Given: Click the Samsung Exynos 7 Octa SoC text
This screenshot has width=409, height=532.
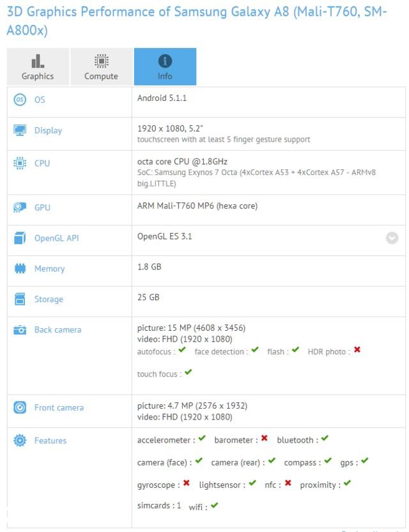Looking at the screenshot, I should pyautogui.click(x=256, y=178).
